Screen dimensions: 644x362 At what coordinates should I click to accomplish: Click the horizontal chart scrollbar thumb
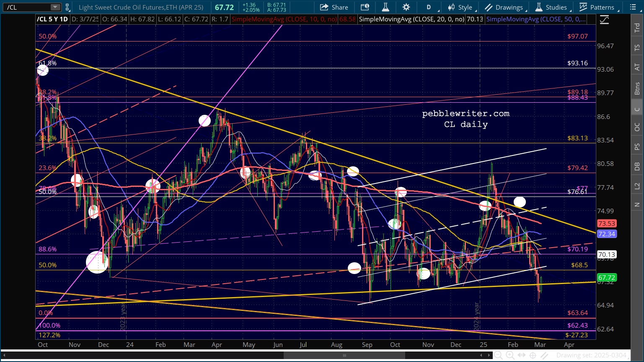pos(344,356)
